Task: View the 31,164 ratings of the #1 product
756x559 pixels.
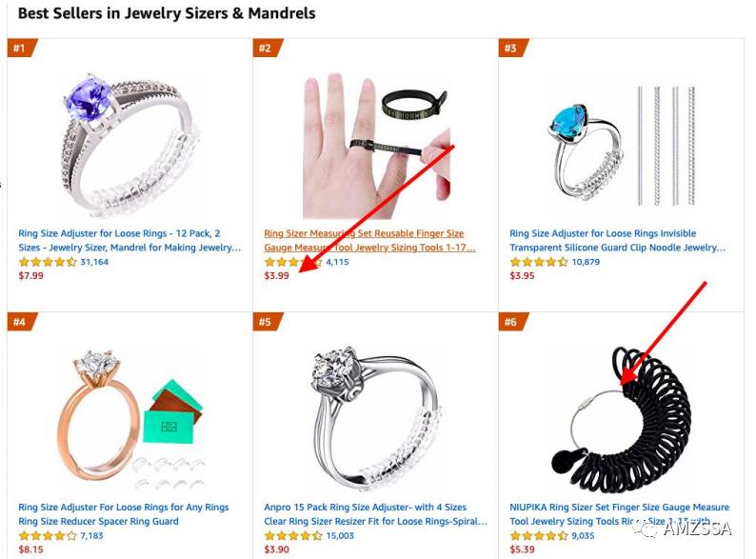Action: click(94, 262)
